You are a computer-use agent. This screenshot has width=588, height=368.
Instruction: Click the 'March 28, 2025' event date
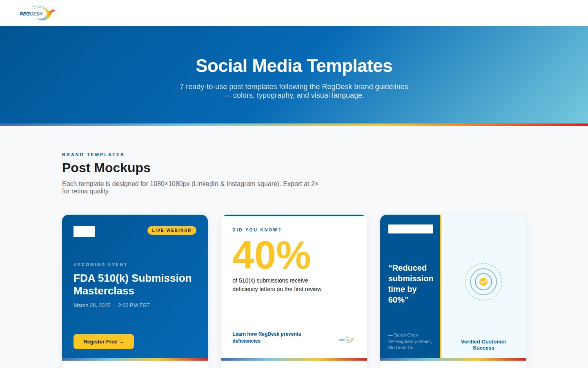pyautogui.click(x=92, y=305)
